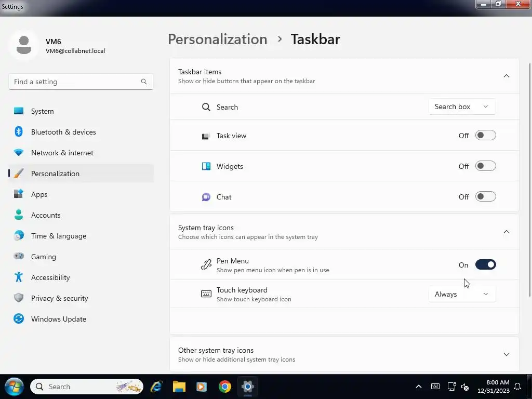Click the network tray icon
The height and width of the screenshot is (399, 532).
tap(451, 387)
